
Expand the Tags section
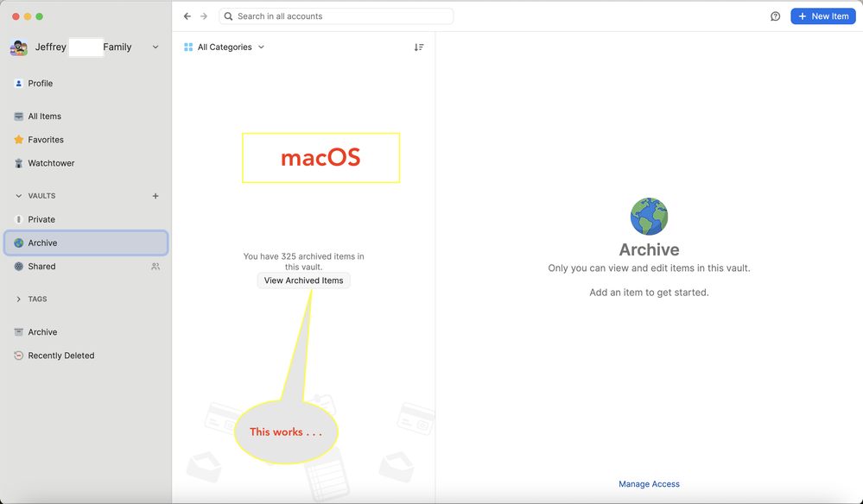tap(19, 299)
